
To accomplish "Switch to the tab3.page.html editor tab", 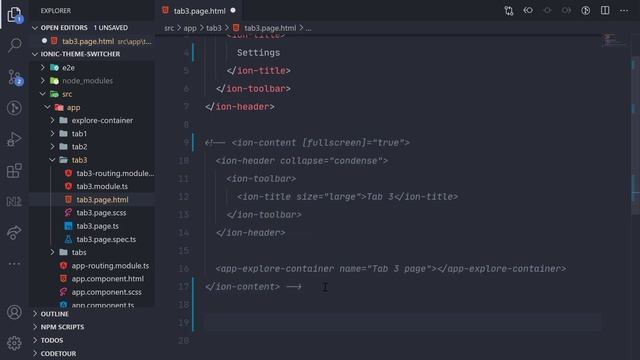I will pyautogui.click(x=199, y=11).
